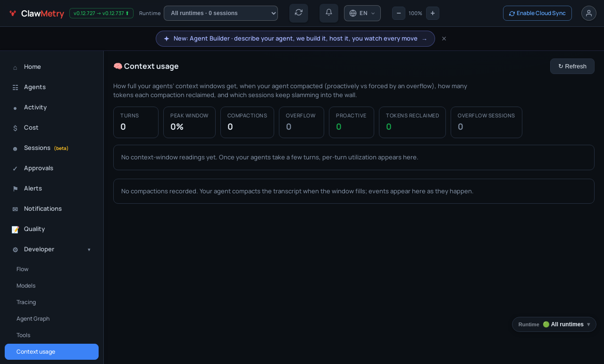
Task: Open the All runtimes sessions dropdown
Action: click(221, 13)
